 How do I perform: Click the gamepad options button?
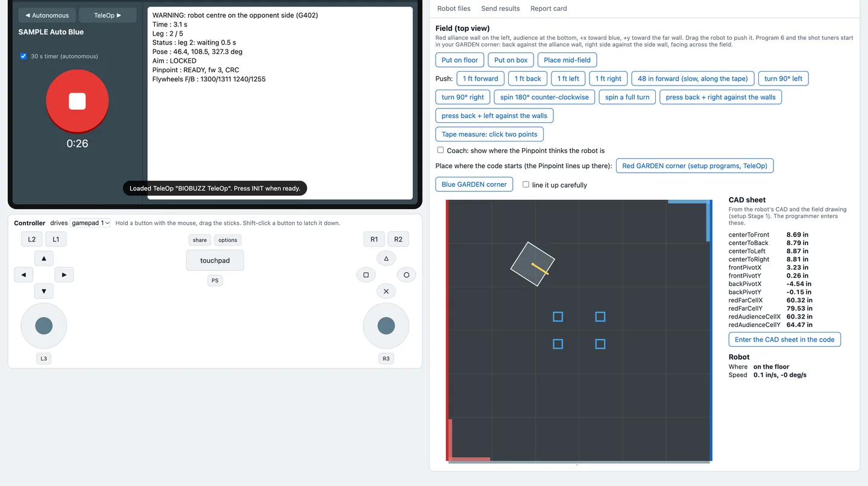click(228, 240)
